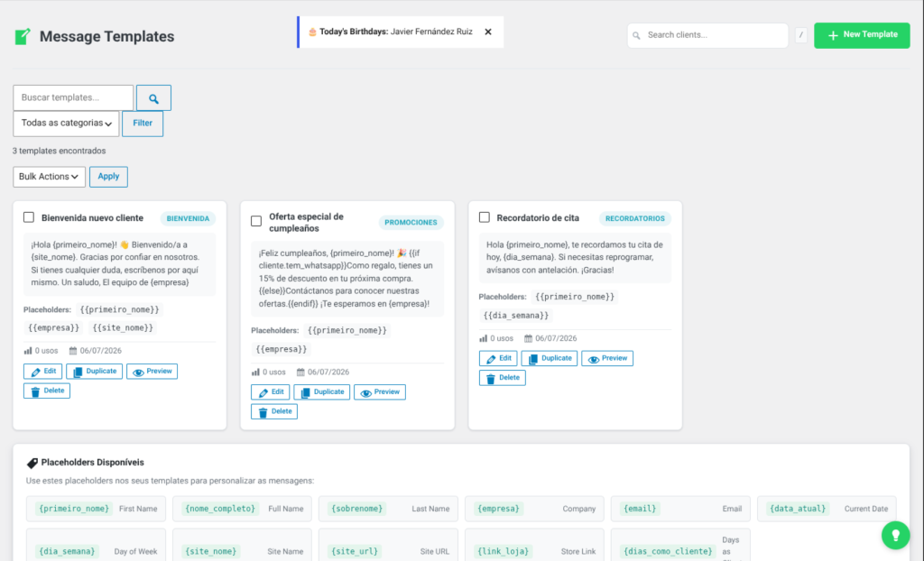Delete the Oferta especial de cumpleaños template
This screenshot has width=924, height=561.
[274, 411]
